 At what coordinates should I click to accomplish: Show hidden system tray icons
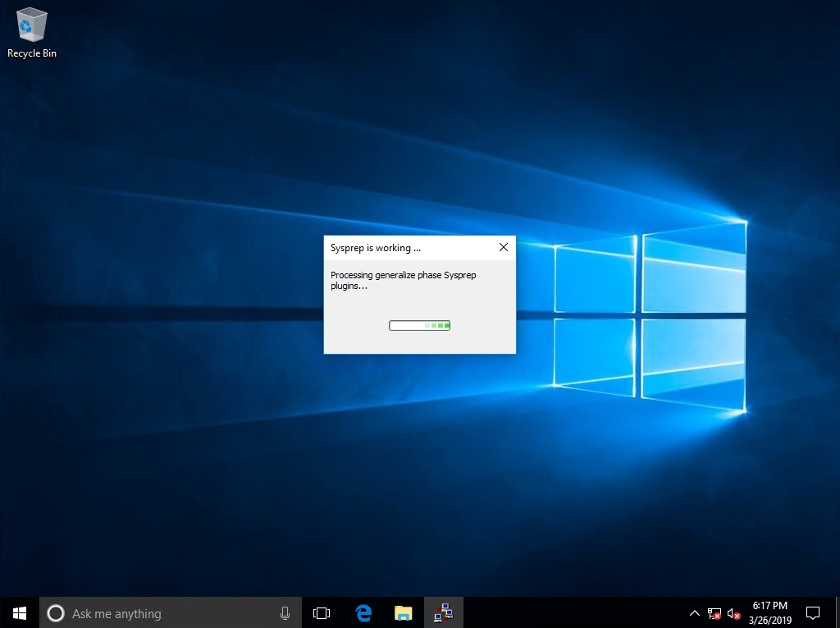pos(694,613)
